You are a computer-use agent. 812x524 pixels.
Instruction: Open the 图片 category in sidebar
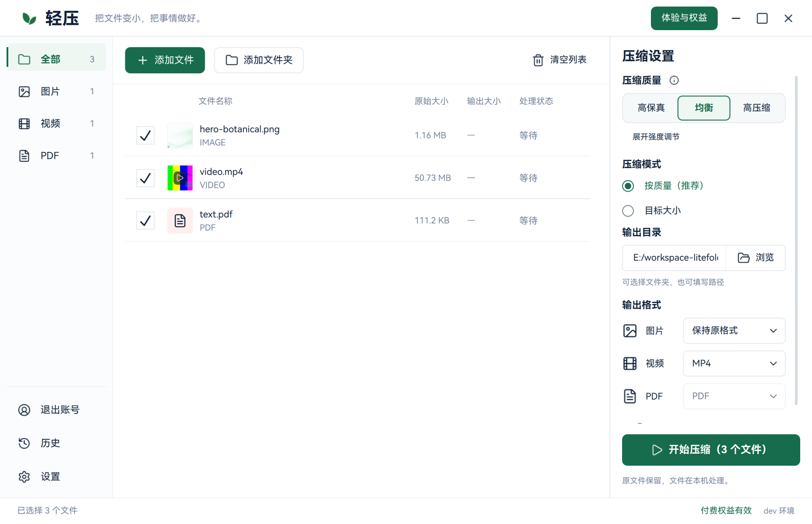(56, 92)
